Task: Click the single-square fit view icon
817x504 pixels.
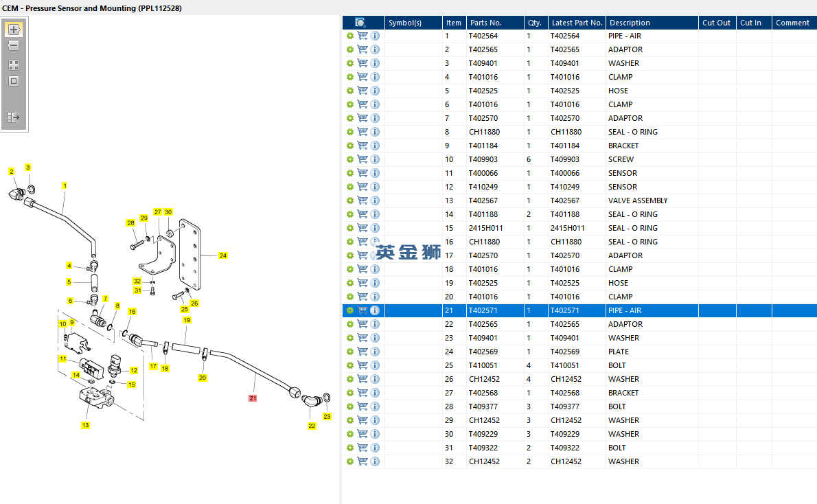Action: [x=14, y=81]
